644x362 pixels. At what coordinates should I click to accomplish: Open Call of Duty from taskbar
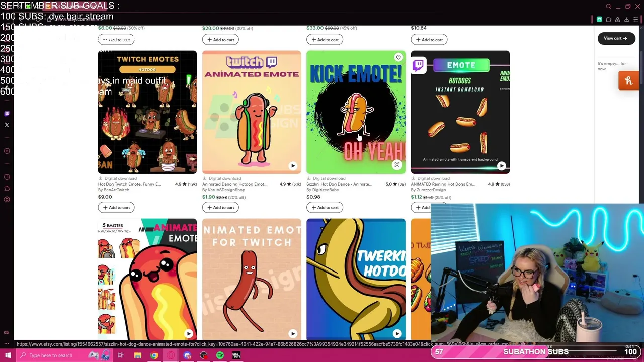(x=236, y=355)
